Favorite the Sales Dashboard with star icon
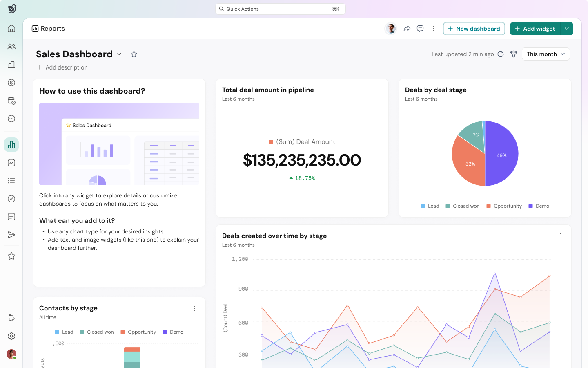 pos(134,54)
